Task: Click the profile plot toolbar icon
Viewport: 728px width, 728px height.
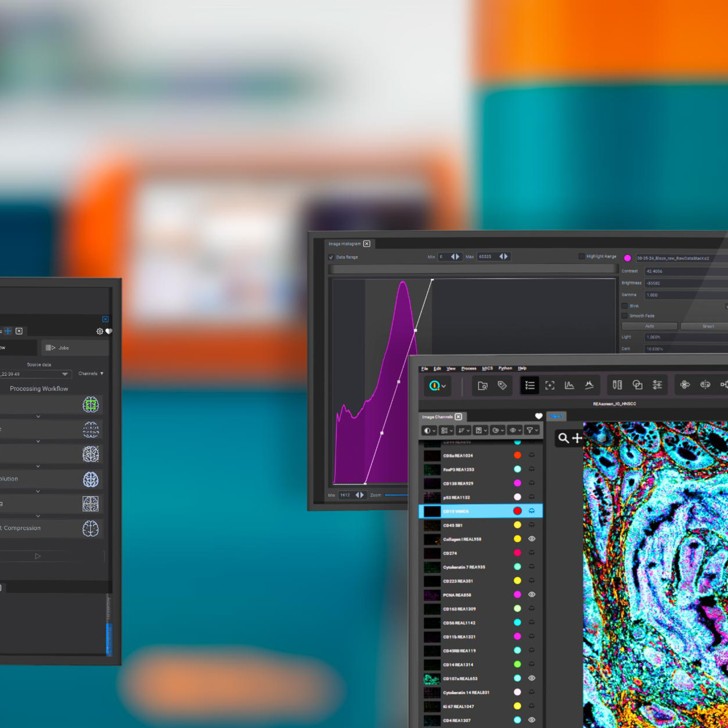Action: [x=589, y=385]
